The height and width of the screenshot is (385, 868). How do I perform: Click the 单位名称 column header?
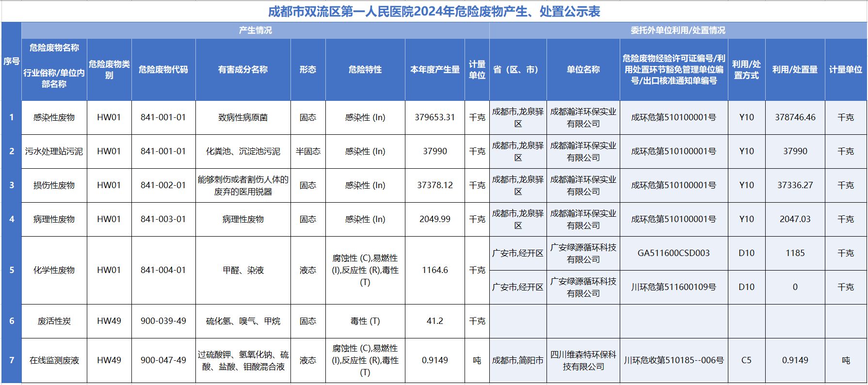tap(583, 69)
